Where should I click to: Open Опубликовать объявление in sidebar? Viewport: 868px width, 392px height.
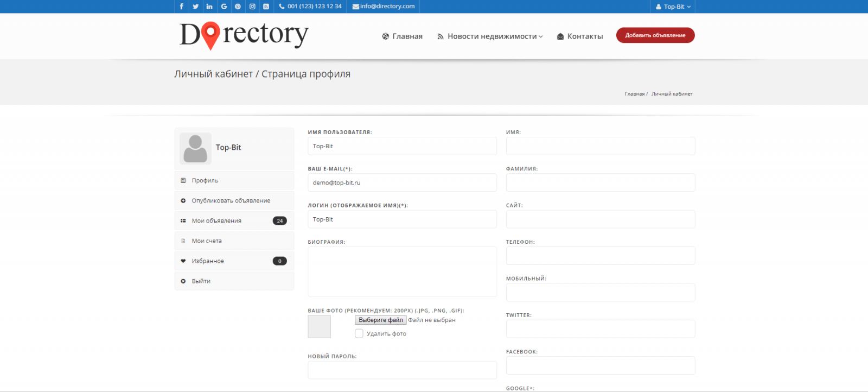[234, 200]
